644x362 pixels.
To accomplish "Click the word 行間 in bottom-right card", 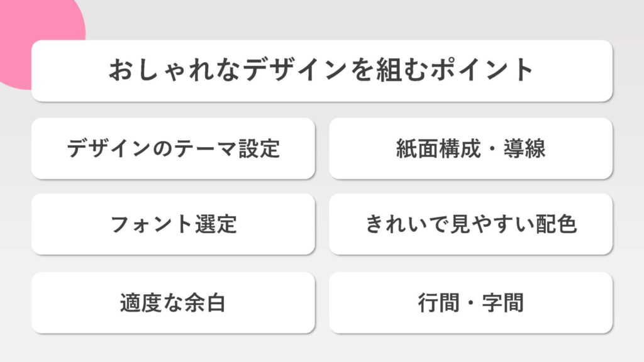I will click(x=438, y=303).
